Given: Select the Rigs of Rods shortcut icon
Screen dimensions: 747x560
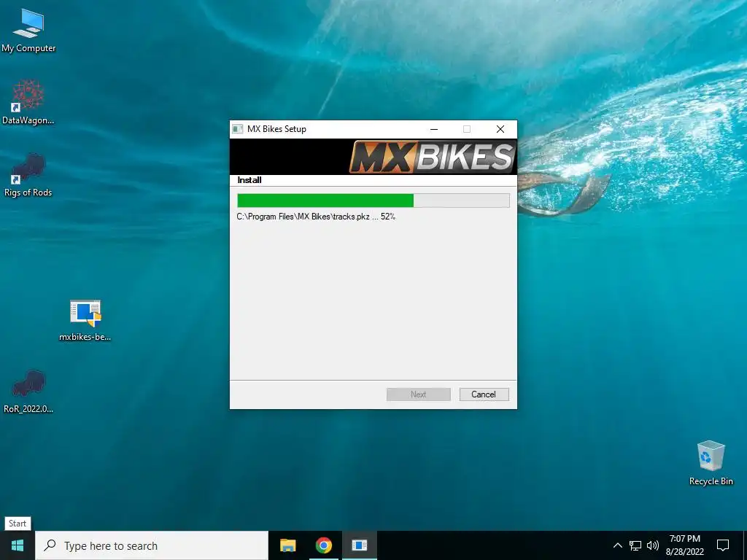Looking at the screenshot, I should point(28,174).
